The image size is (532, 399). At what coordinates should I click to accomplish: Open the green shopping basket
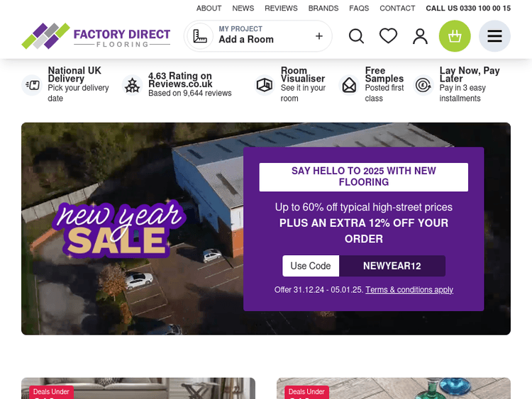455,36
